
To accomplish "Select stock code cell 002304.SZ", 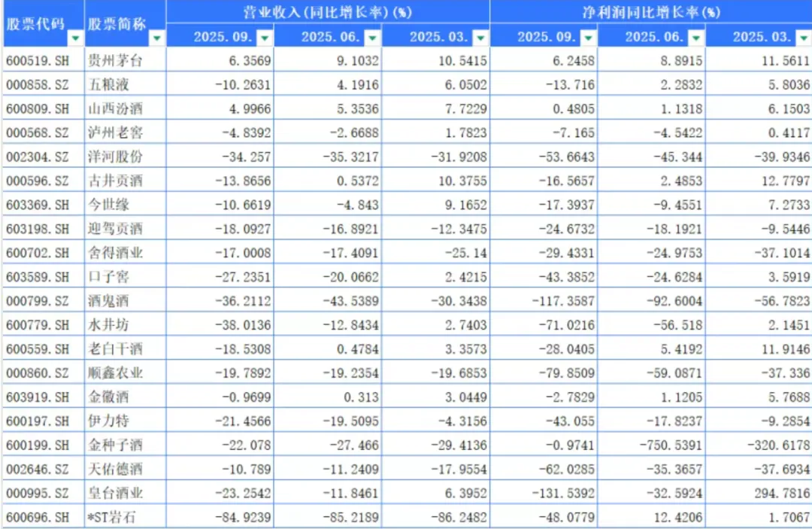I will click(x=44, y=157).
